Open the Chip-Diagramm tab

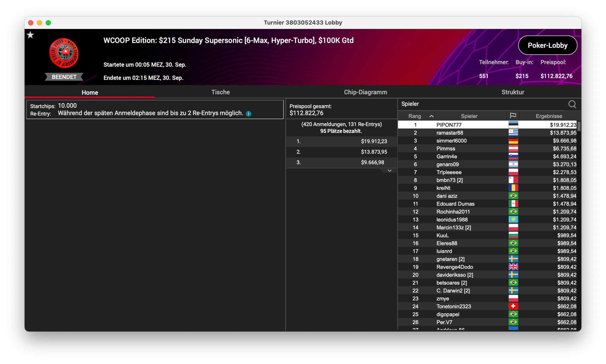[365, 92]
